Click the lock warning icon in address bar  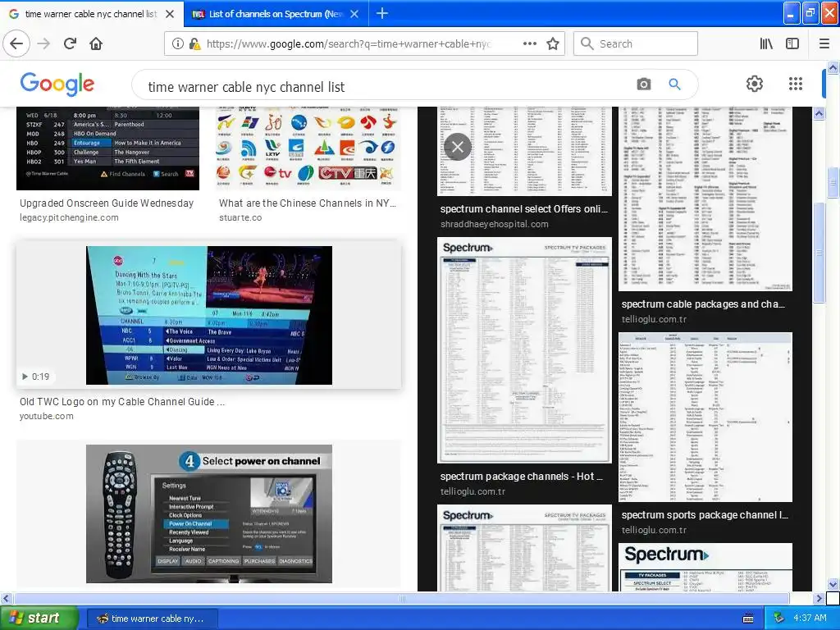point(195,44)
